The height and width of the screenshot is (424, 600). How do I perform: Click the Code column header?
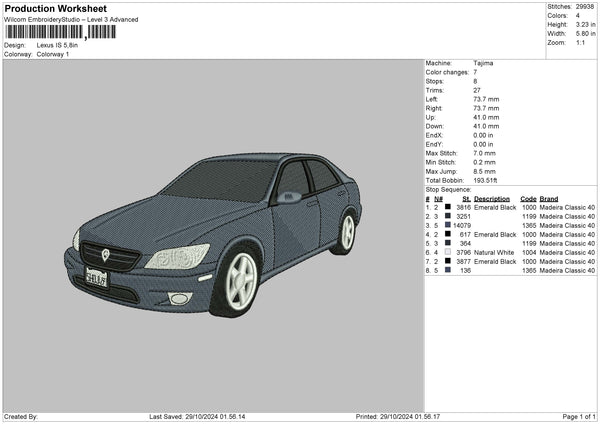click(x=528, y=198)
